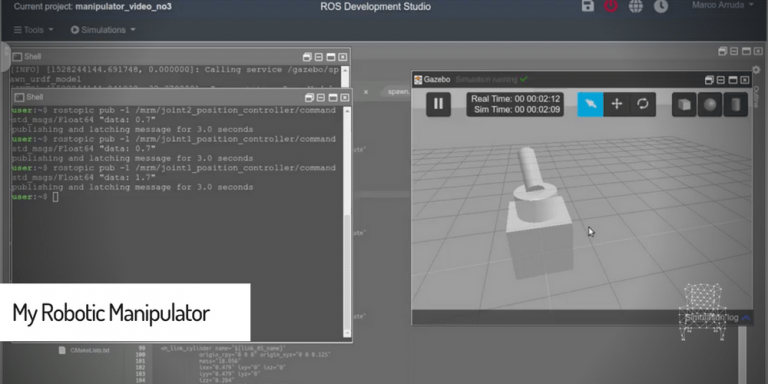Insert a box shape in Gazebo
The image size is (768, 384).
(684, 104)
